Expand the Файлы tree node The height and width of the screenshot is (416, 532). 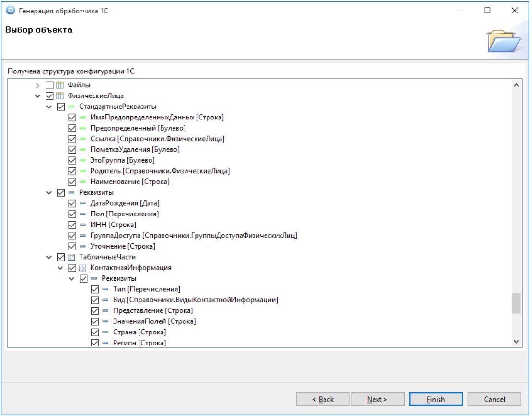tap(38, 85)
